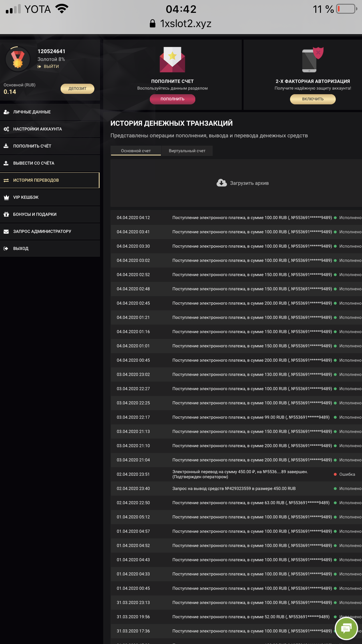This screenshot has height=644, width=362.
Task: Click the cloud download archive icon
Action: pos(222,183)
